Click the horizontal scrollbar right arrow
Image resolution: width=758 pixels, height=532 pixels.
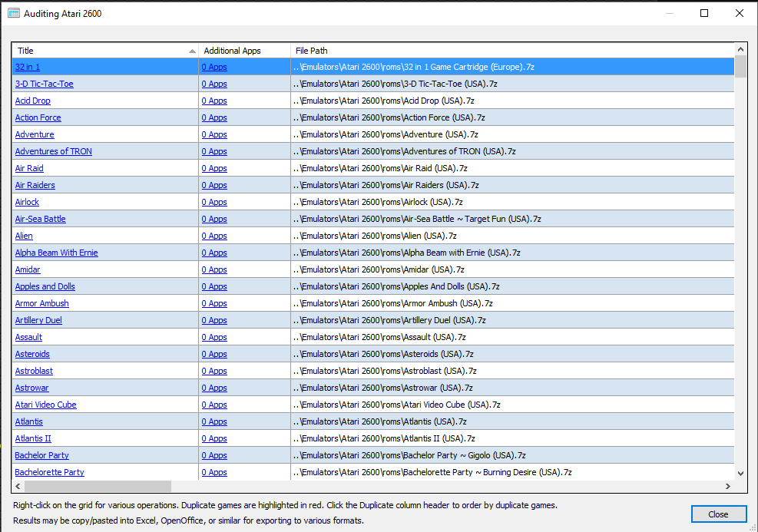728,486
